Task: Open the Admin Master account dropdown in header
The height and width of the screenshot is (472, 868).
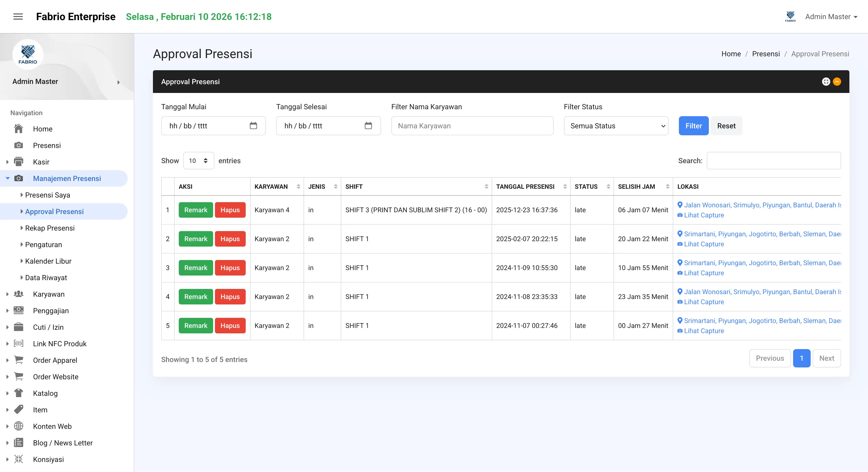Action: pos(831,17)
